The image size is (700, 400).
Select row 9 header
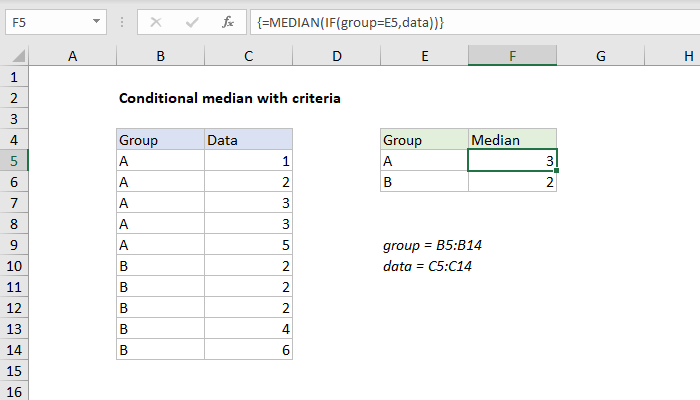(14, 245)
